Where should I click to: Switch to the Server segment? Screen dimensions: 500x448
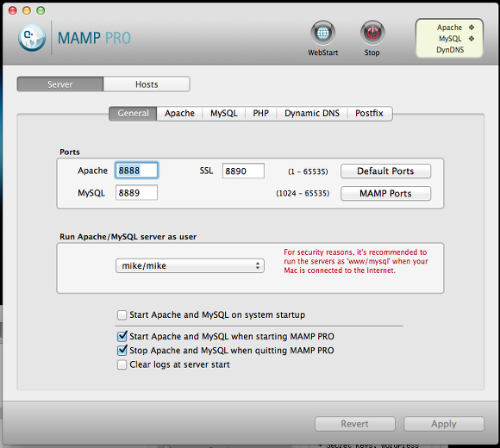pos(60,84)
